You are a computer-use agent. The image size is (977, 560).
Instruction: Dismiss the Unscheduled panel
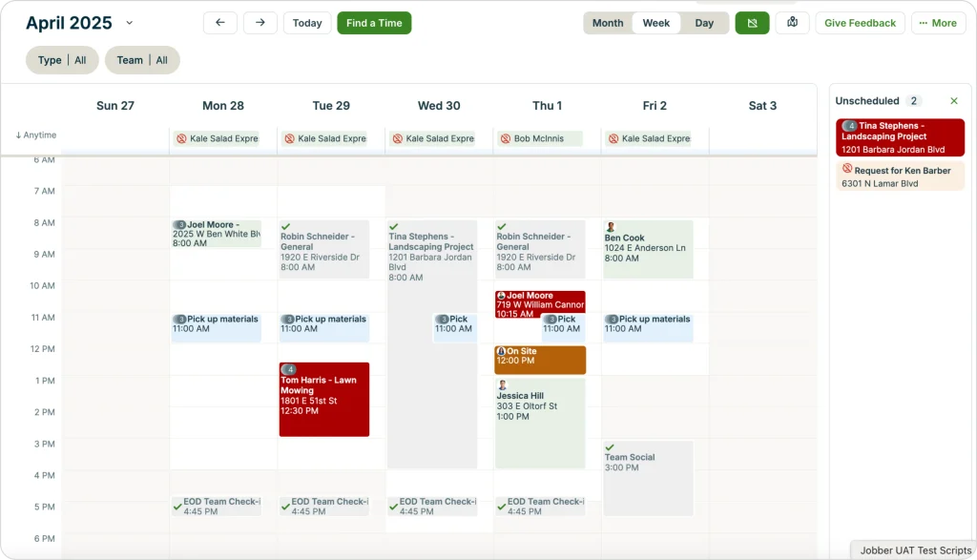coord(953,100)
